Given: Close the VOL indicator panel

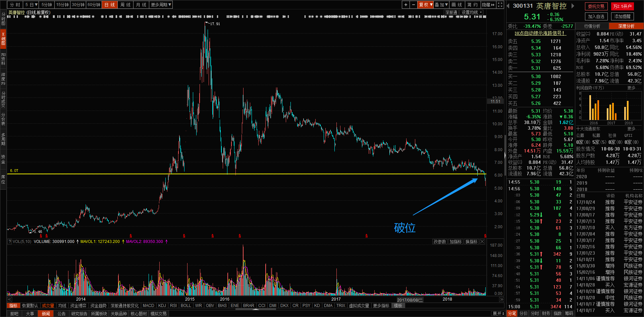Looking at the screenshot, I should pos(482,242).
